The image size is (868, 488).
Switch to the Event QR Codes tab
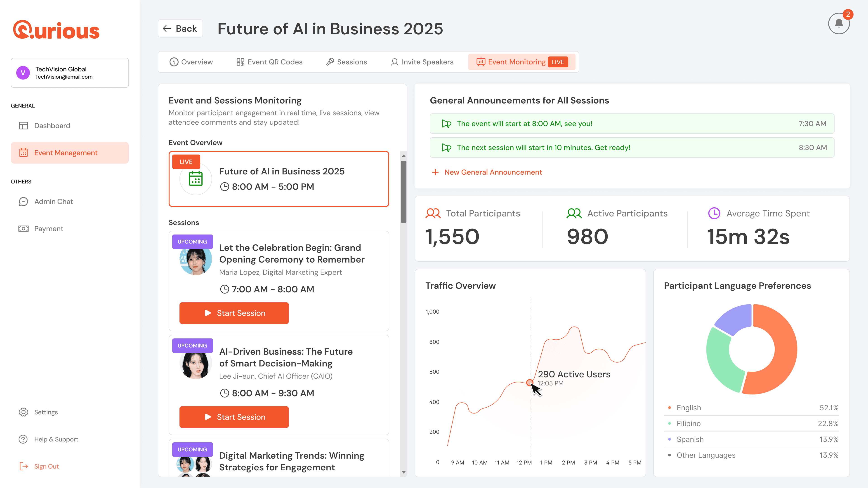pos(270,62)
